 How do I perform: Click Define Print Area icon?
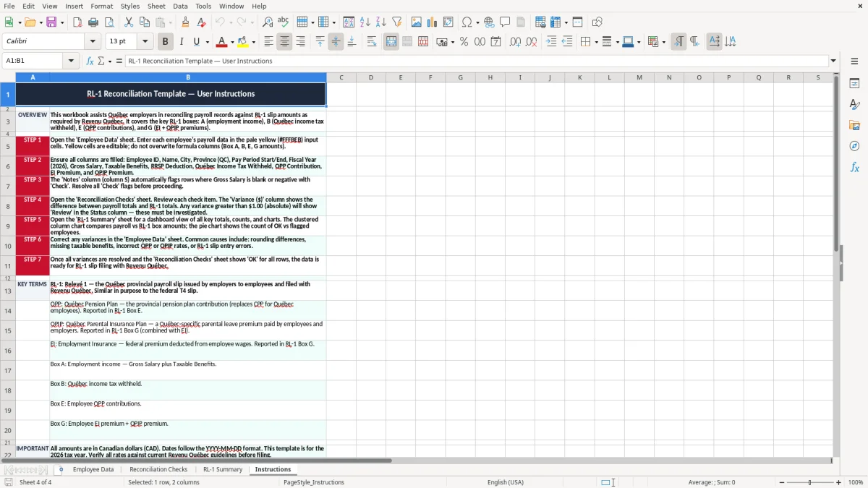540,22
